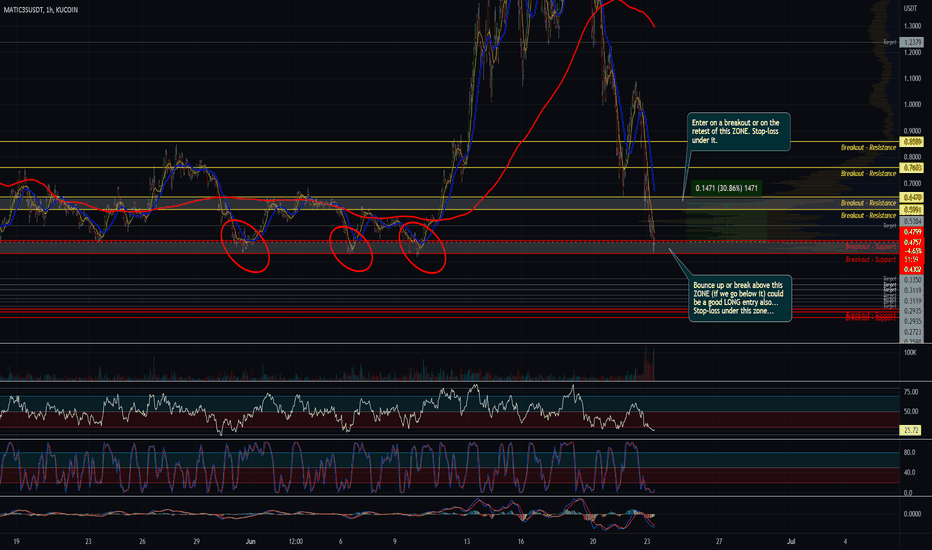
Task: Click the 16 date on time axis
Action: pos(521,542)
